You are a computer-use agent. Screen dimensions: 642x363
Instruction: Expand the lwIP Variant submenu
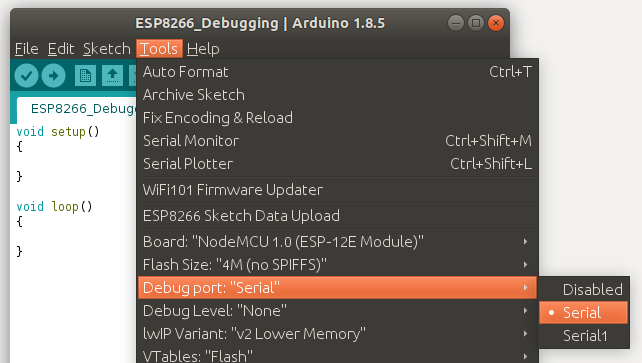click(x=337, y=334)
